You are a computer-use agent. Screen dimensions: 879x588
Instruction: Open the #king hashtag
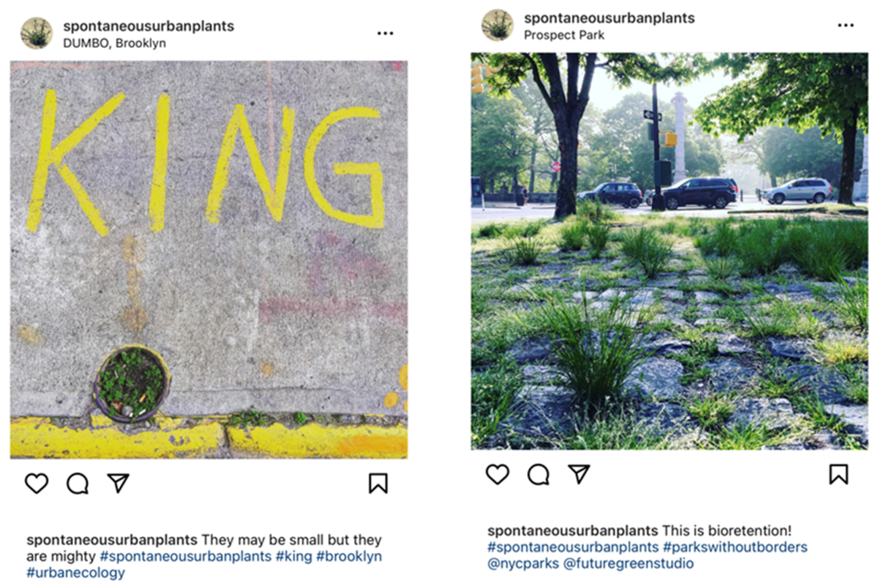pos(294,556)
